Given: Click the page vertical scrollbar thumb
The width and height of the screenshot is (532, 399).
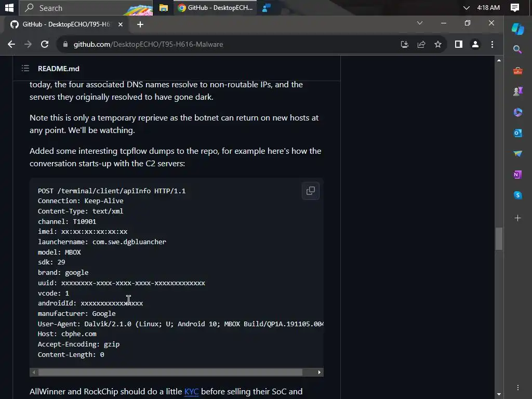Looking at the screenshot, I should click(x=499, y=238).
